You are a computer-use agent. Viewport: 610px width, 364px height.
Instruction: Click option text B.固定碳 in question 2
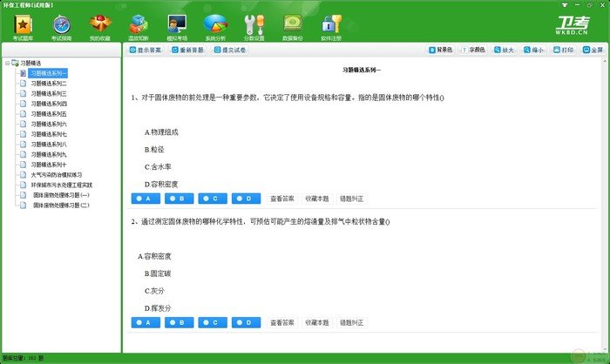[158, 273]
